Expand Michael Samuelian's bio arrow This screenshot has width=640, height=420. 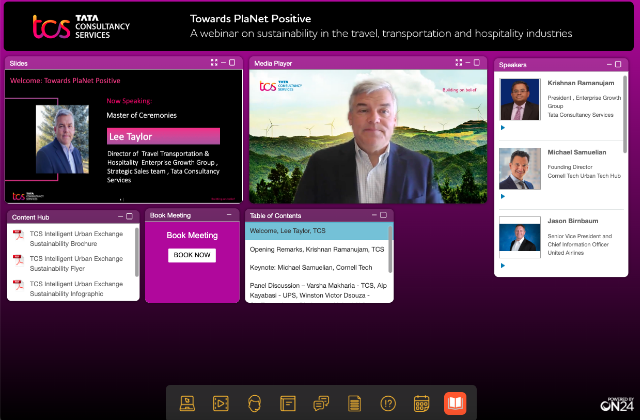point(503,196)
